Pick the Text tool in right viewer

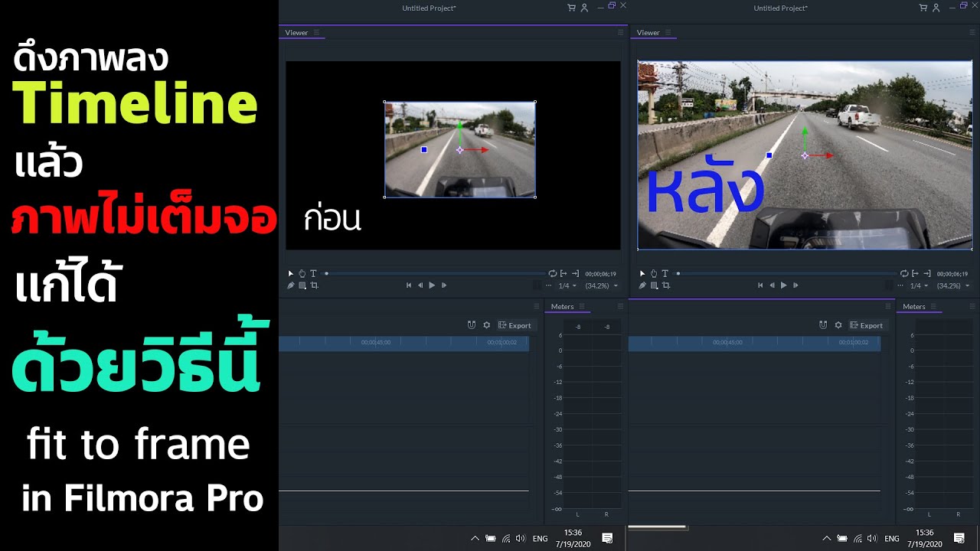[665, 273]
